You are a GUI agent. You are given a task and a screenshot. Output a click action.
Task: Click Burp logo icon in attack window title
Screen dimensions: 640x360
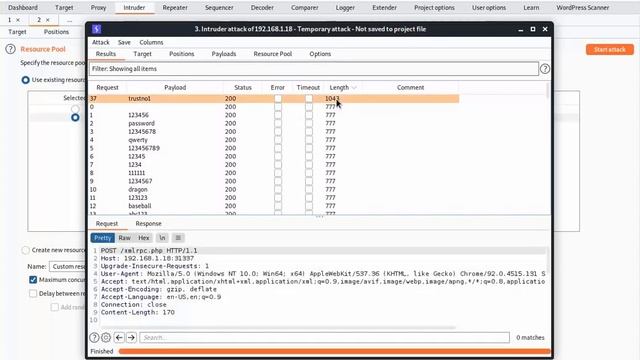(x=96, y=29)
